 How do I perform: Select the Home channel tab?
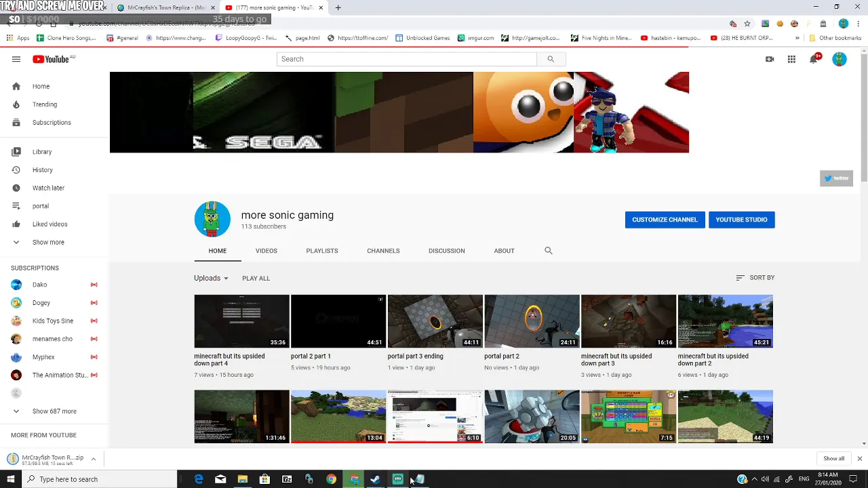coord(218,251)
